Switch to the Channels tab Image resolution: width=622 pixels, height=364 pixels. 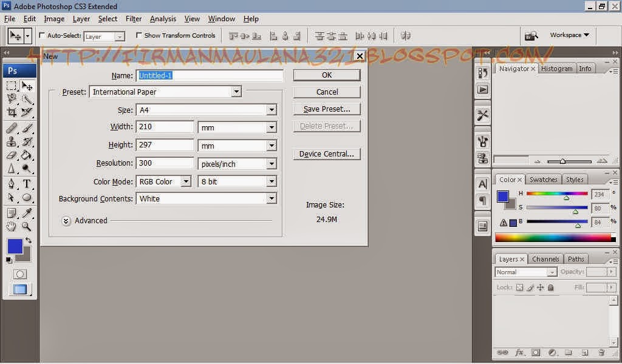[x=545, y=259]
